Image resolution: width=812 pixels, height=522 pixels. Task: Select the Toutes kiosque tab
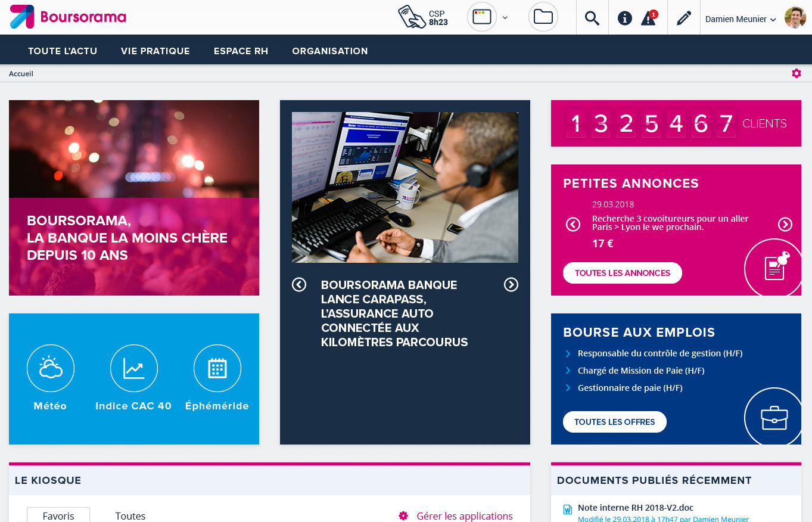pyautogui.click(x=130, y=515)
